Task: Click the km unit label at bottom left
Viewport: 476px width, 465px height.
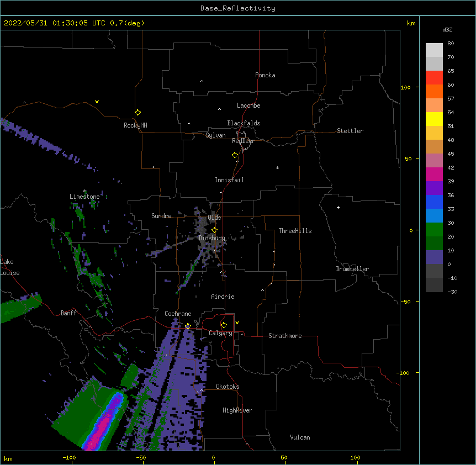Action: coord(8,459)
